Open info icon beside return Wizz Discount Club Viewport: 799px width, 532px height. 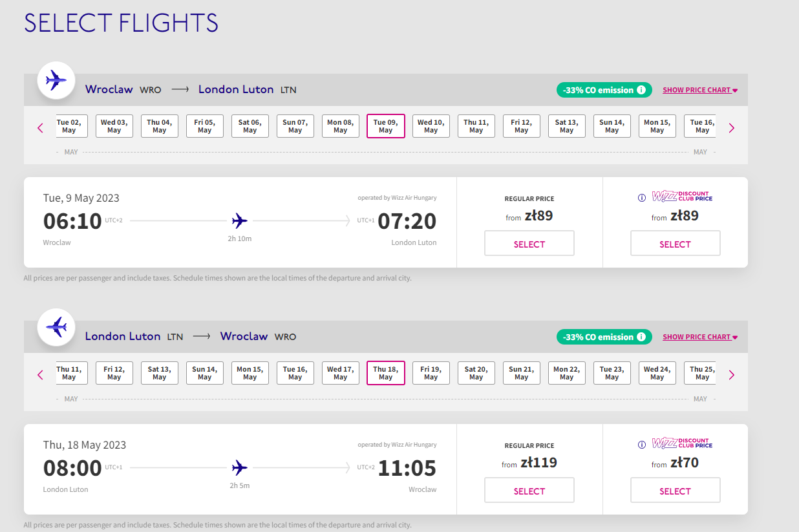pyautogui.click(x=642, y=445)
